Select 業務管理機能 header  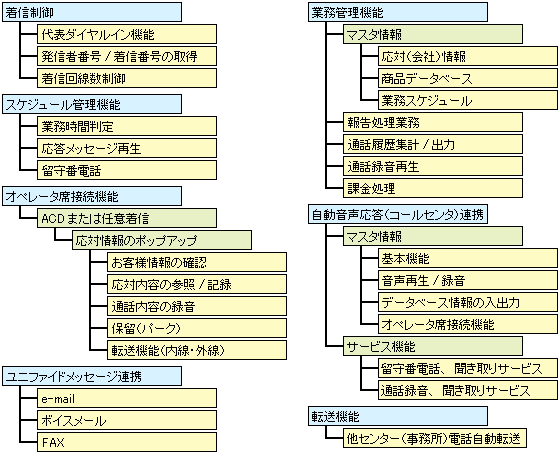(398, 12)
